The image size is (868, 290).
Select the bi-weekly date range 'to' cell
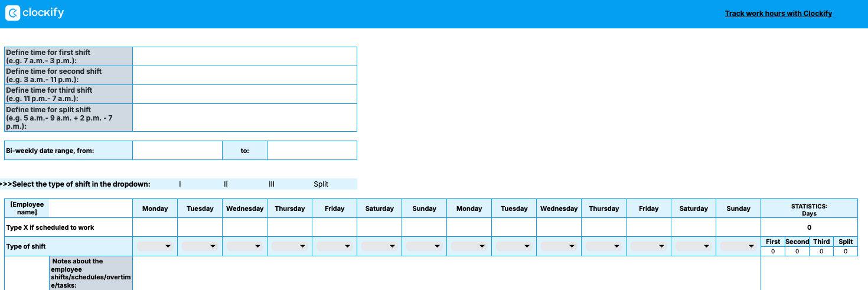pos(312,151)
